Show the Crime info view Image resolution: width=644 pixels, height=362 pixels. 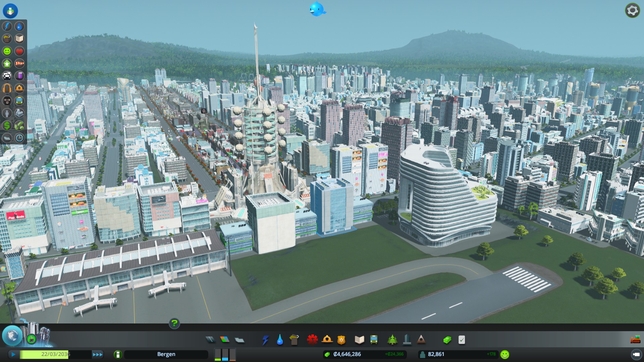[x=7, y=101]
